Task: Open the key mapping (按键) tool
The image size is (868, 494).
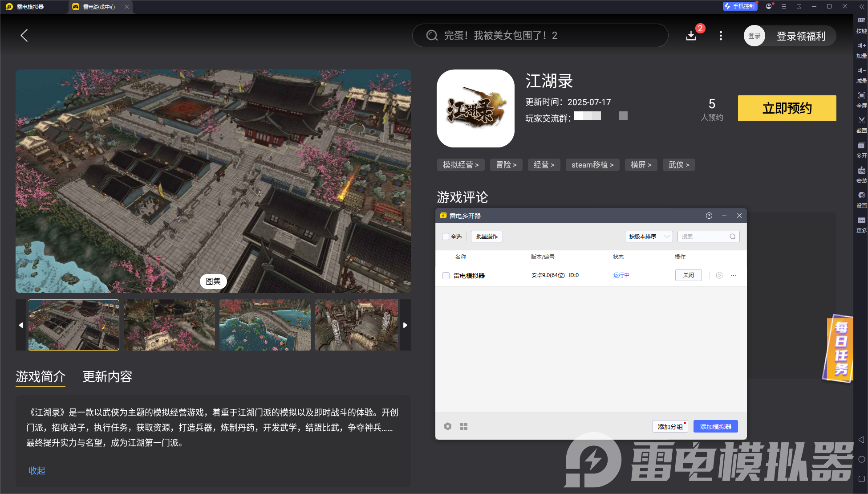Action: tap(861, 24)
